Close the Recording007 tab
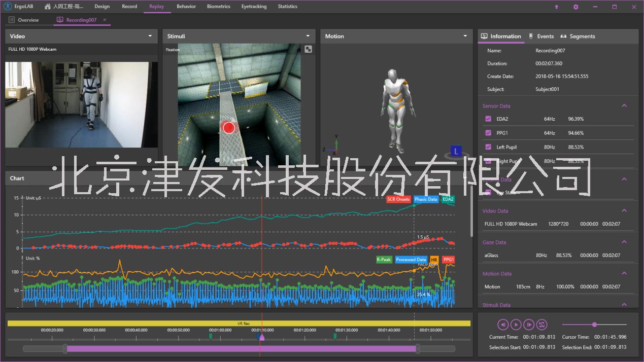This screenshot has width=644, height=362. [x=105, y=20]
